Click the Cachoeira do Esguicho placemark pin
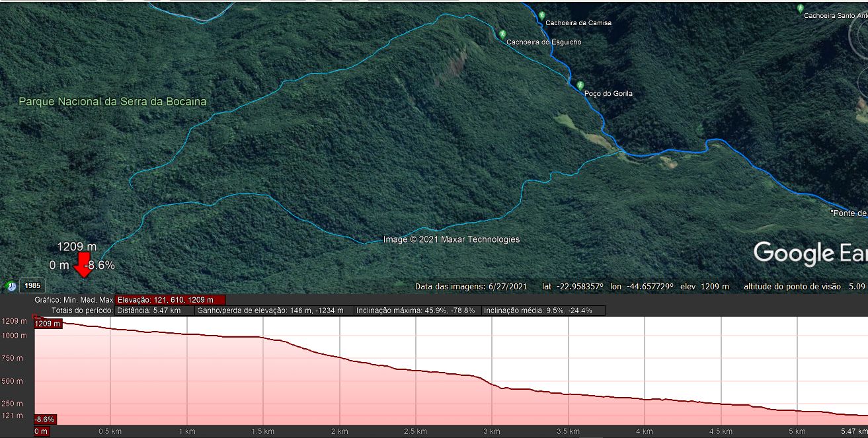Viewport: 868px width, 438px height. (x=502, y=34)
